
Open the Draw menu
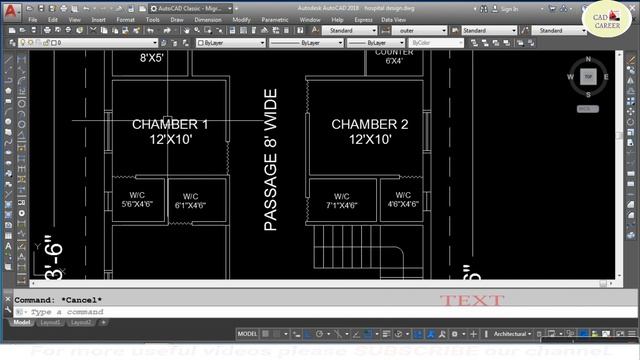point(177,20)
